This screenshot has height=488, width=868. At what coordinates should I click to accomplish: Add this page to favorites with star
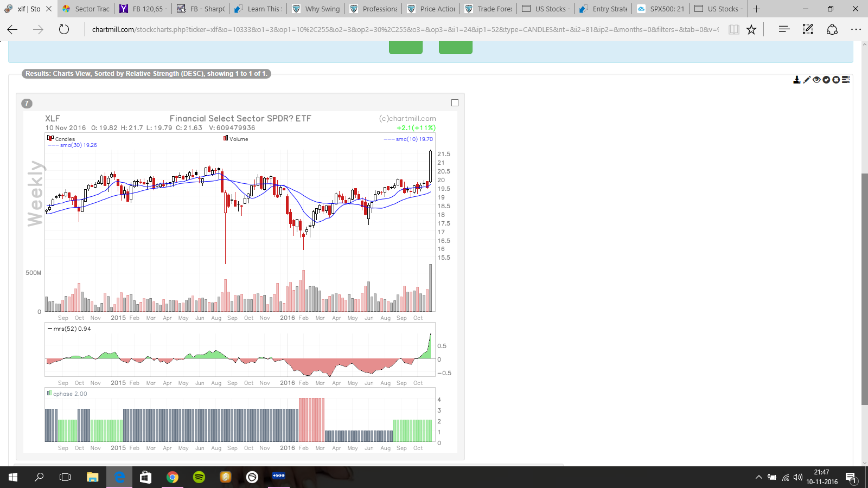(x=751, y=29)
